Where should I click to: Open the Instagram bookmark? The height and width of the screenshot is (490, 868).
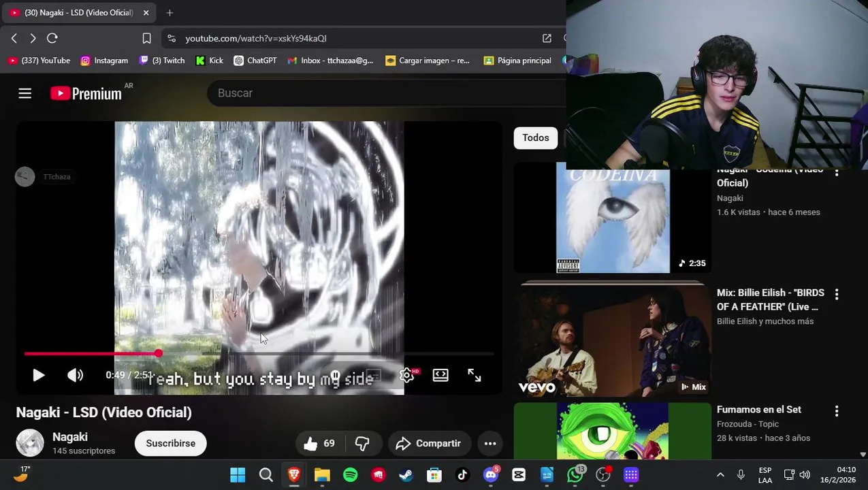[x=104, y=61]
